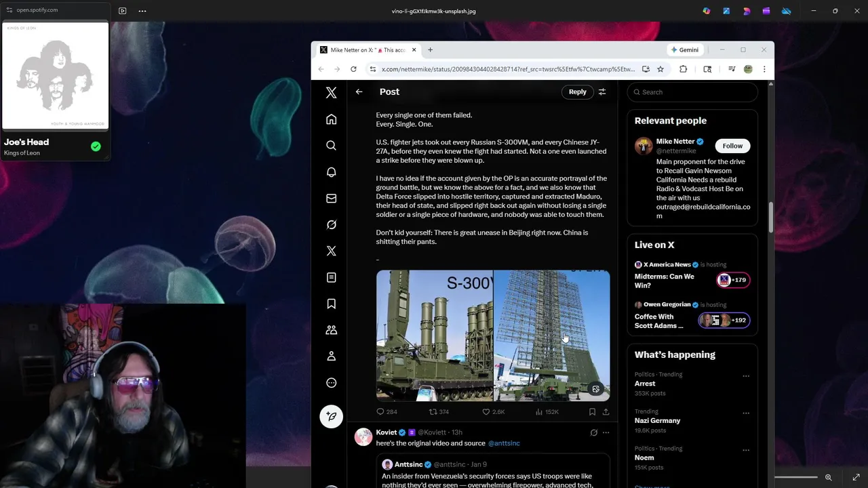This screenshot has width=868, height=488.
Task: Open Grok icon in X sidebar
Action: (x=331, y=224)
